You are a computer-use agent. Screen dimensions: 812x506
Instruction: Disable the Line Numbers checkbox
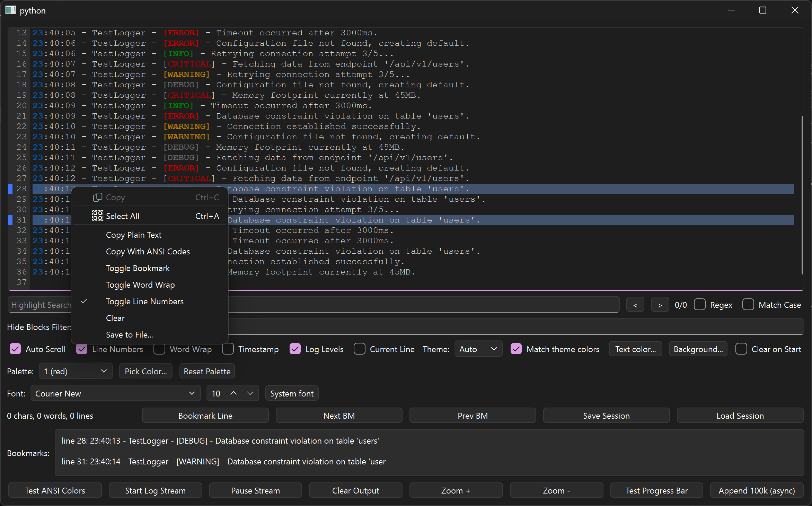(82, 349)
